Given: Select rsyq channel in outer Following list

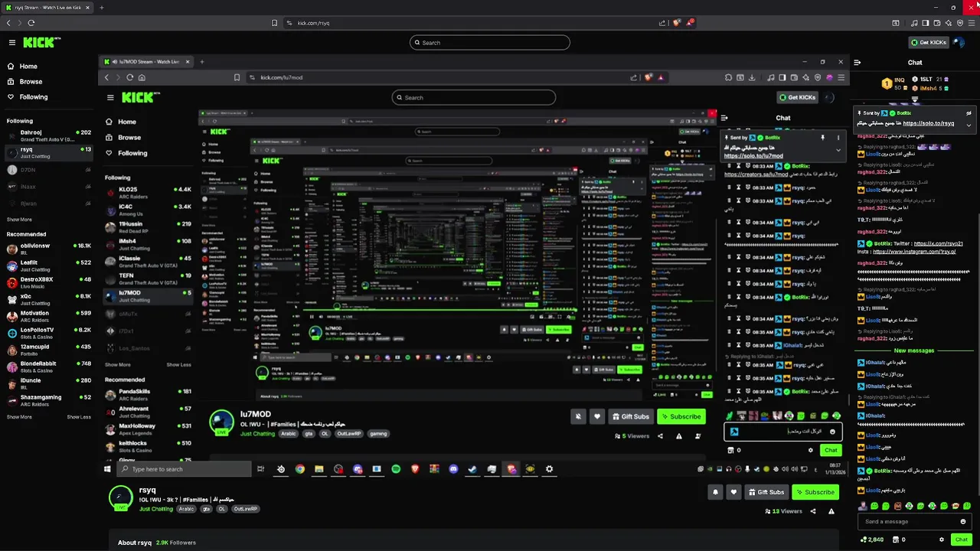Looking at the screenshot, I should (x=49, y=152).
